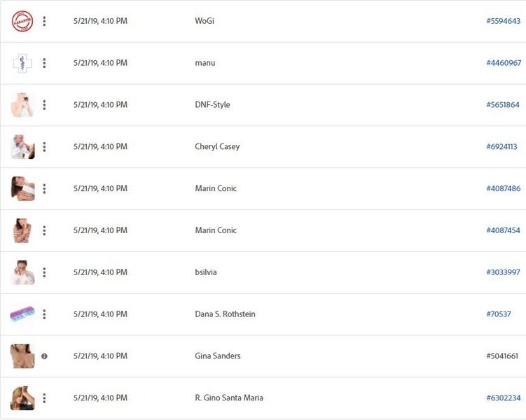Open more options for DNF-Style row

(44, 105)
